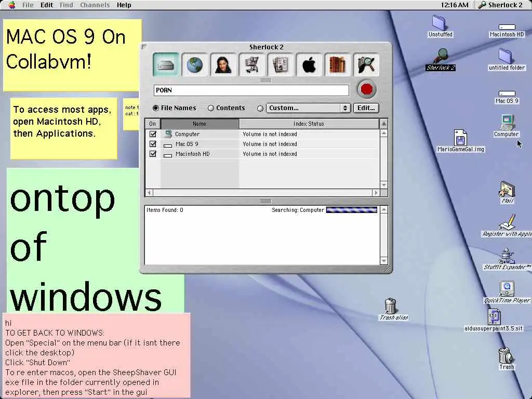Select the Sherlock 2 desktop icon
The image size is (532, 399).
[441, 60]
